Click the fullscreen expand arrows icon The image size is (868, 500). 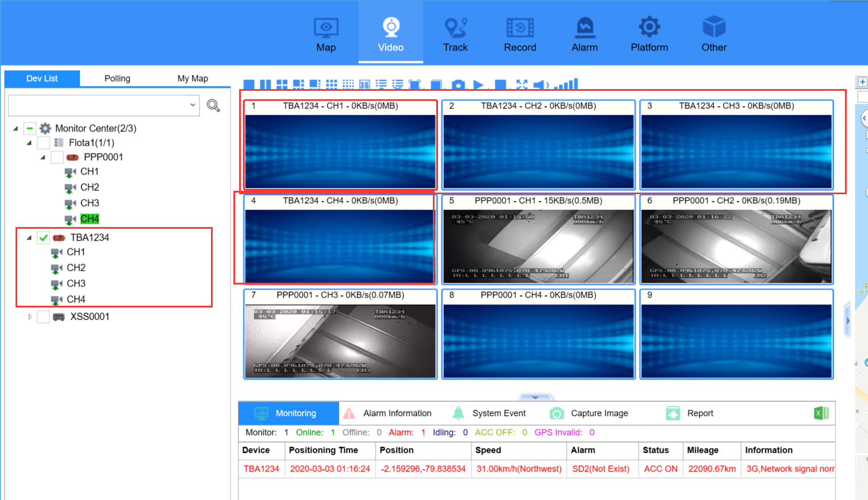point(521,84)
